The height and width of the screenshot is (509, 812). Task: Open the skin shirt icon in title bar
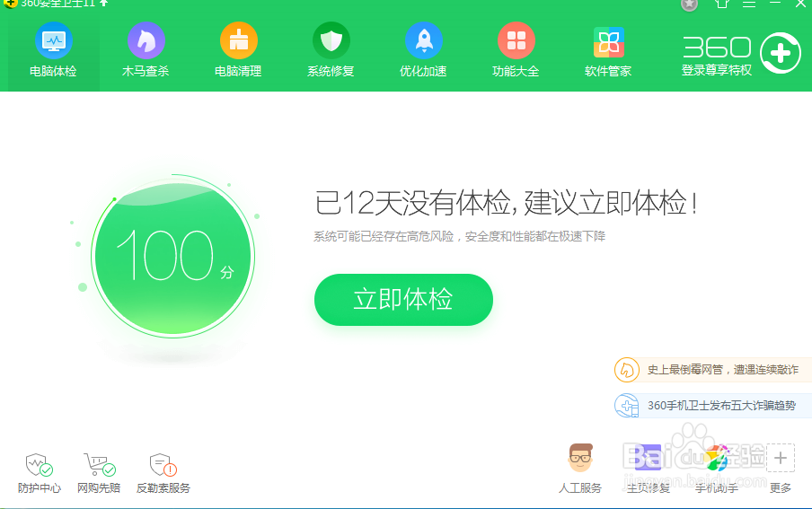point(722,4)
